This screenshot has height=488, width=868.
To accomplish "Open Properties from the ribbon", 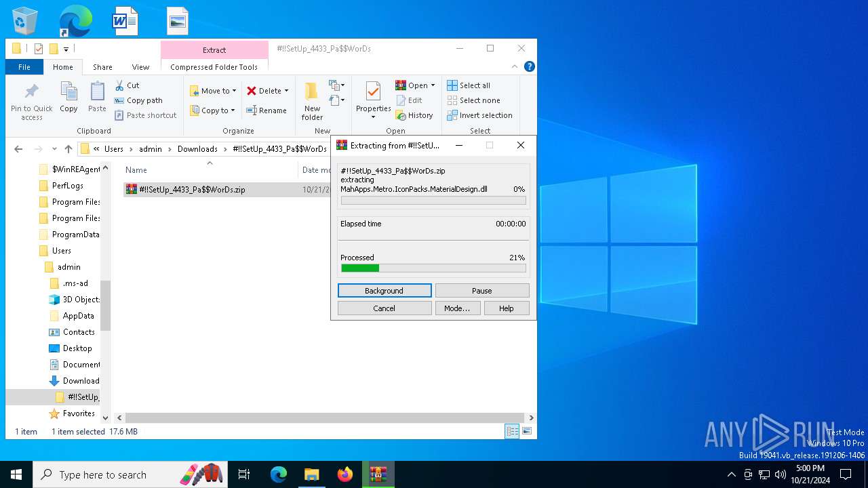I will click(x=373, y=100).
